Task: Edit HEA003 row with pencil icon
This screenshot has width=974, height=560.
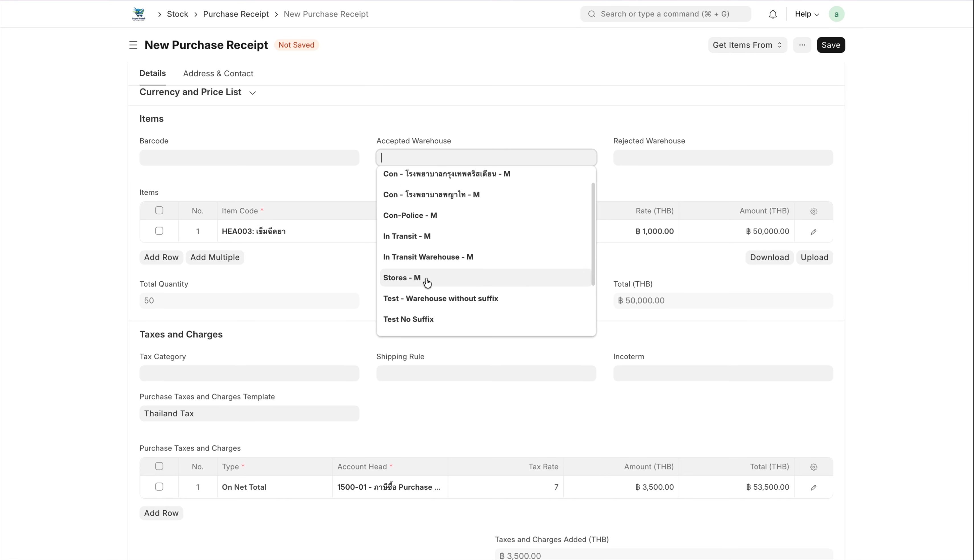Action: pyautogui.click(x=813, y=232)
